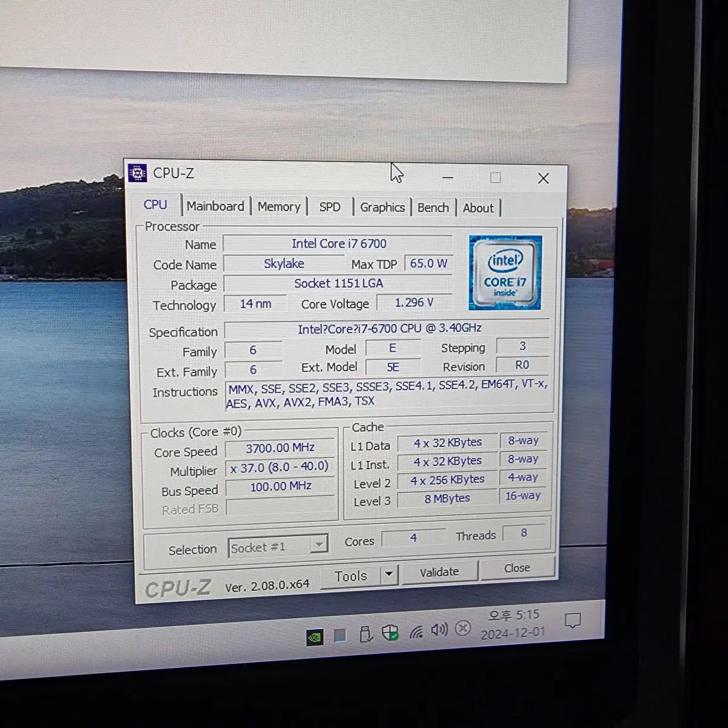
Task: Click the Validate button
Action: pyautogui.click(x=439, y=571)
